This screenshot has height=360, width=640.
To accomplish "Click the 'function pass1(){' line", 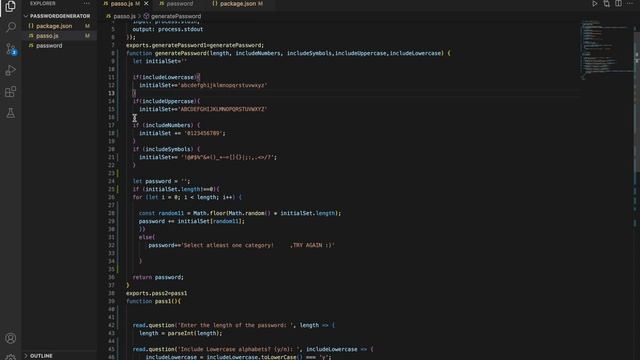I will 153,301.
